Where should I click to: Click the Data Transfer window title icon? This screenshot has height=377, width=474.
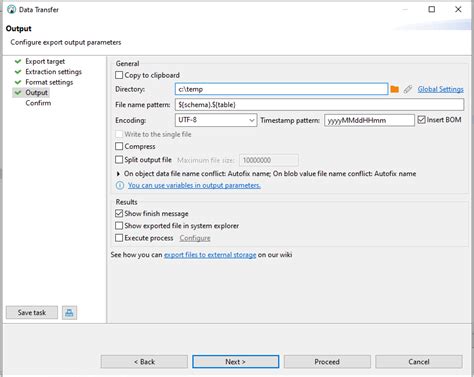click(11, 9)
